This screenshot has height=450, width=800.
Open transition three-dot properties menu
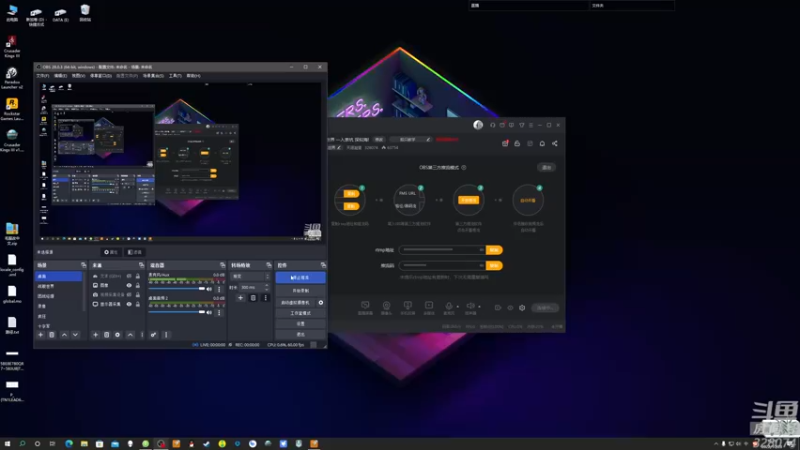[x=265, y=297]
